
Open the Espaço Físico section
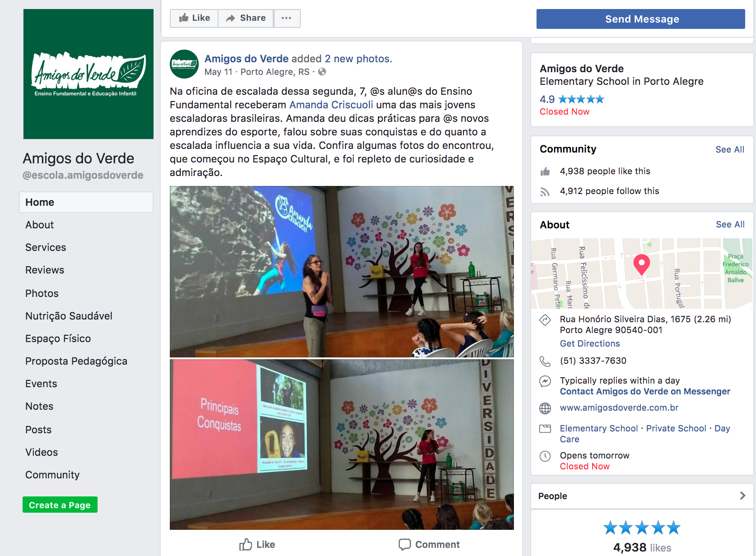pyautogui.click(x=58, y=338)
